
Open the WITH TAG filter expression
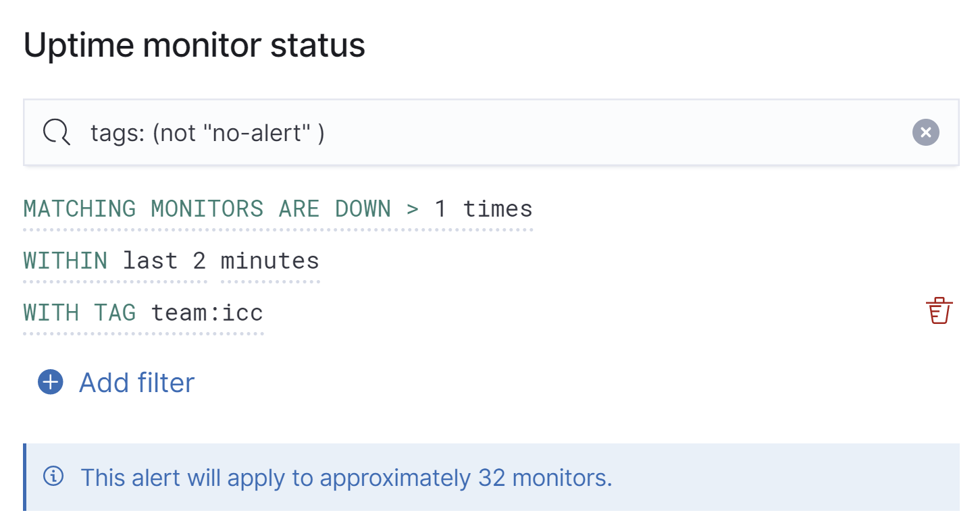pos(79,312)
